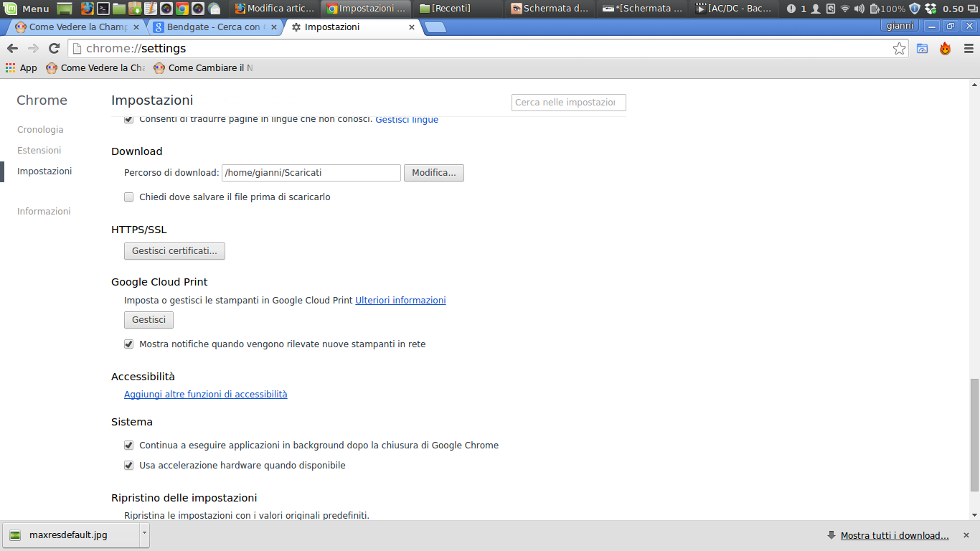This screenshot has height=551, width=980.
Task: Toggle Mostra notifiche nuove stampanti checkbox
Action: [129, 344]
